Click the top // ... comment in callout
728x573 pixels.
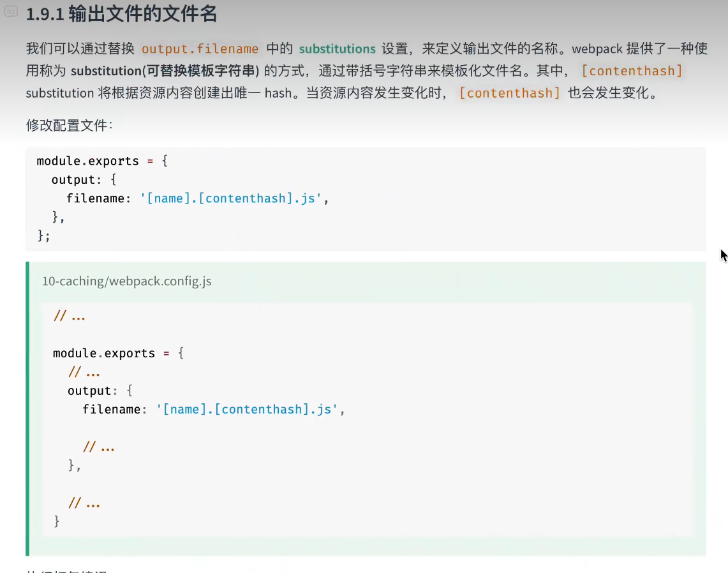70,316
